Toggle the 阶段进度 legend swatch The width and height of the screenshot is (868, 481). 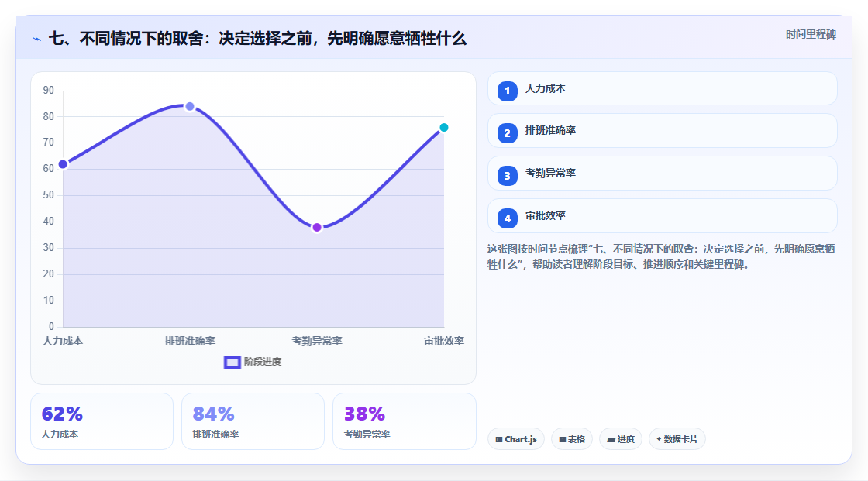click(232, 362)
